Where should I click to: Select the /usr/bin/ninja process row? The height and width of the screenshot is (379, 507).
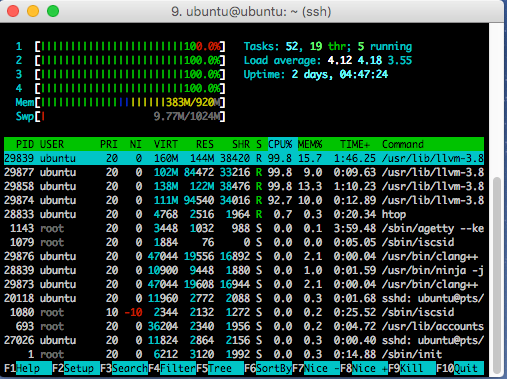pos(244,270)
